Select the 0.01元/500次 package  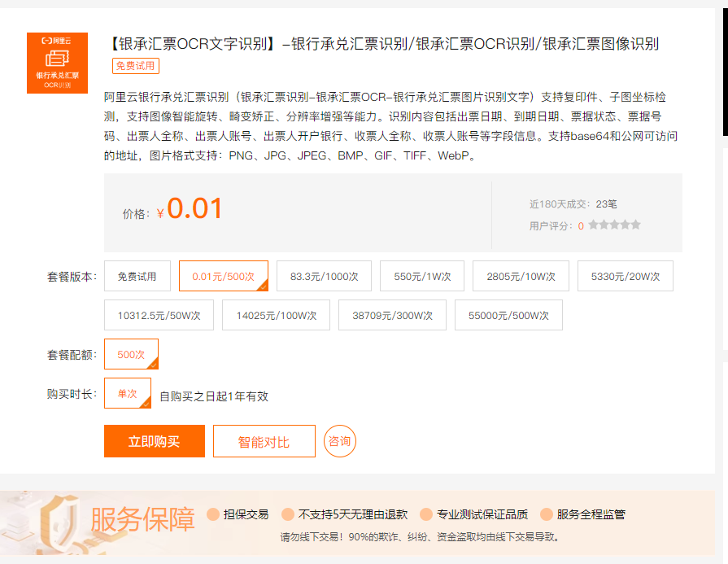point(224,276)
